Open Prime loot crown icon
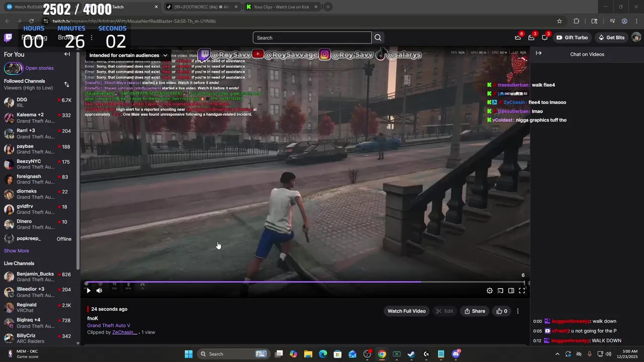The width and height of the screenshot is (644, 362). [x=518, y=38]
